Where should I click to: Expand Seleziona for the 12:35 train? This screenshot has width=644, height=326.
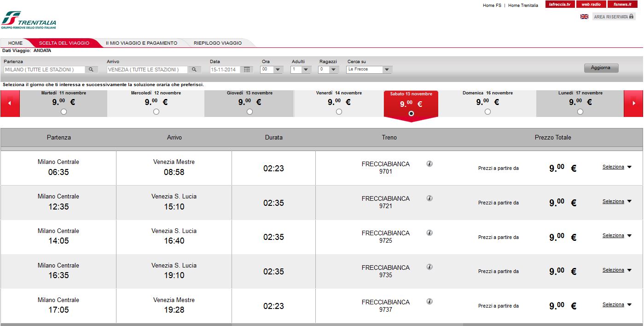click(x=617, y=202)
